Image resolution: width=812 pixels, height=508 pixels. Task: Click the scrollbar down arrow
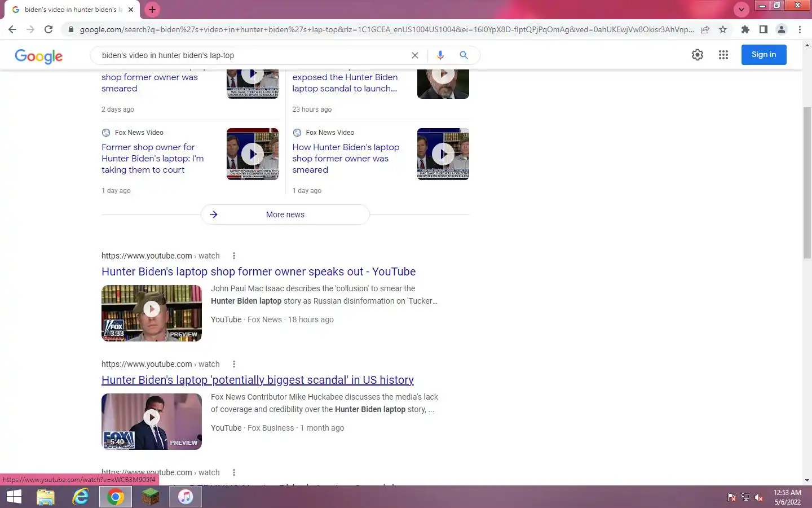pyautogui.click(x=807, y=480)
